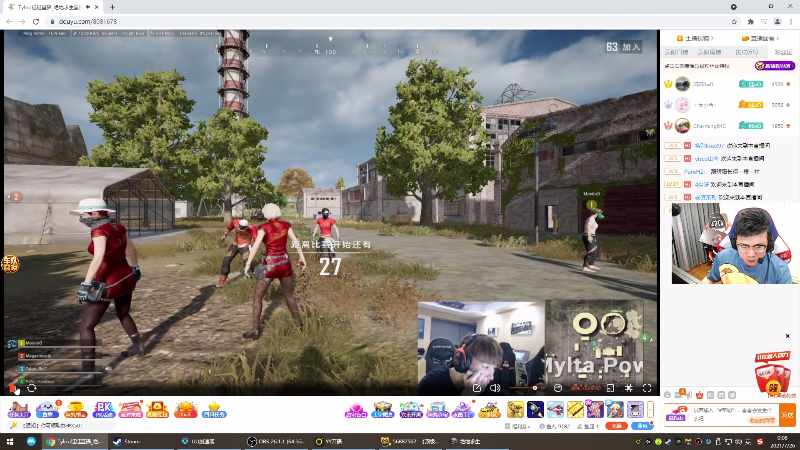Select the rocket gift
The image size is (800, 450).
point(535,410)
